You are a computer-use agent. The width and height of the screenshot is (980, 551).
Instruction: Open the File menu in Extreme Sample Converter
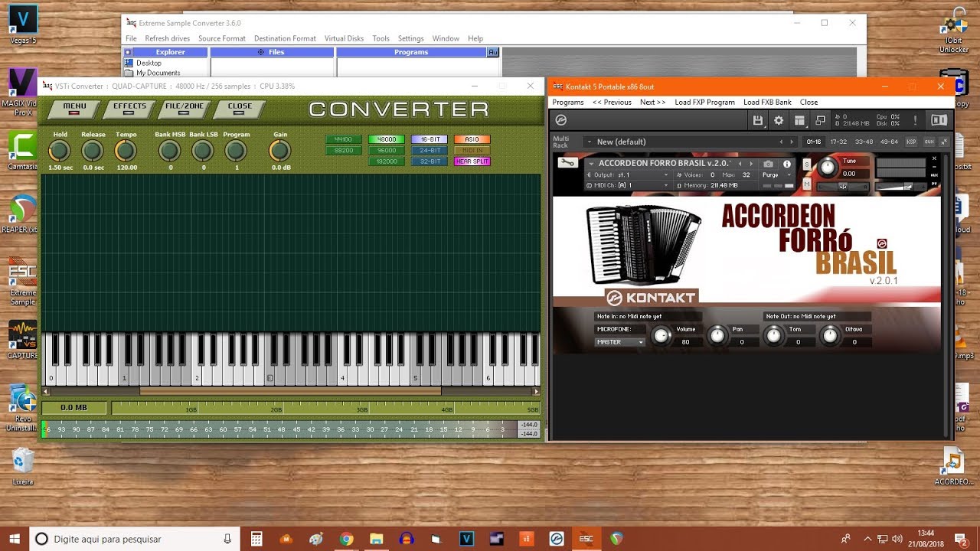[x=131, y=38]
